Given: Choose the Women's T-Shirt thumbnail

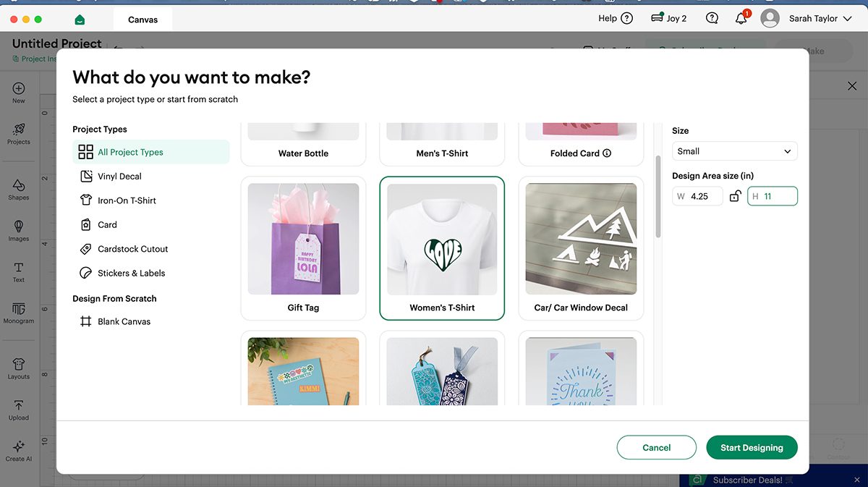Looking at the screenshot, I should [442, 239].
